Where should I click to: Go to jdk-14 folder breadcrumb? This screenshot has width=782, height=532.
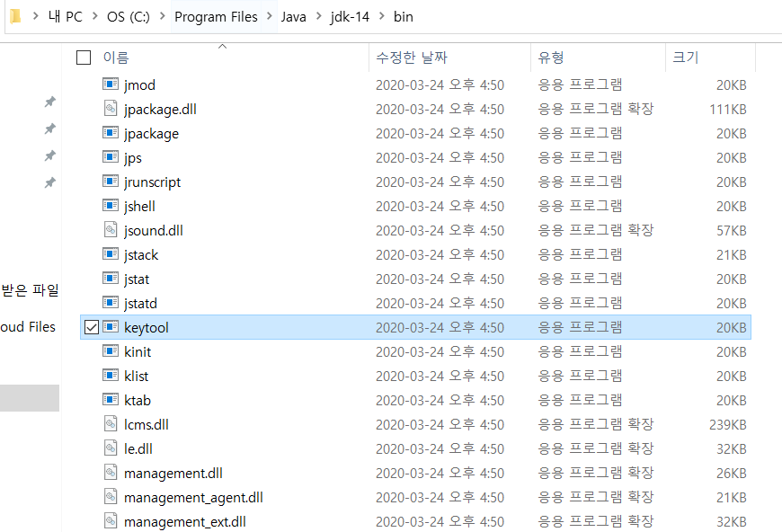tap(350, 16)
